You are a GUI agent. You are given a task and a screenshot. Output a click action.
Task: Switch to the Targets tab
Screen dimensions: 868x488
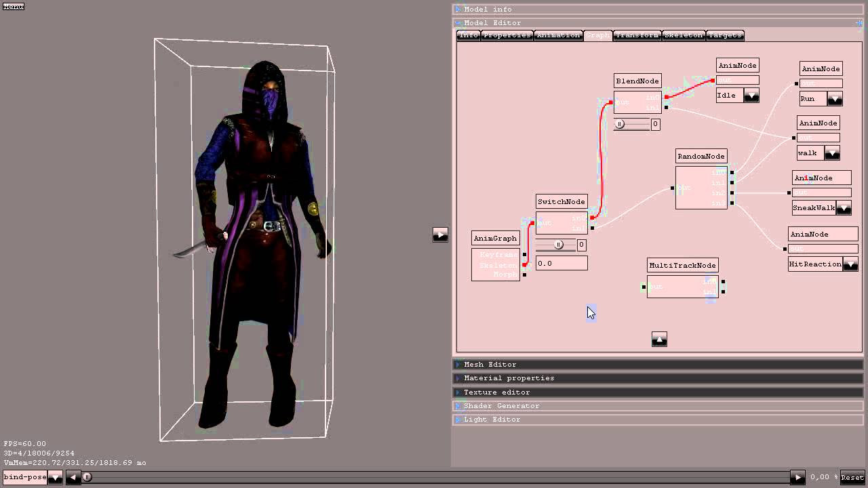click(x=726, y=35)
